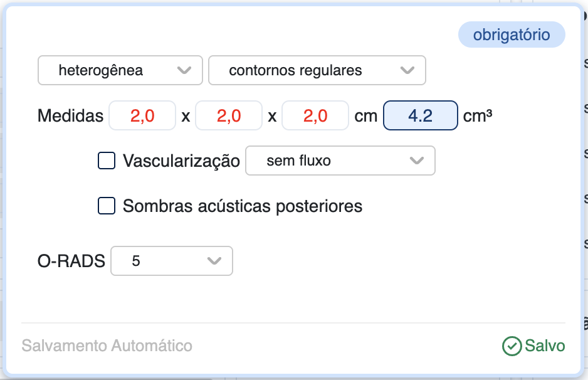This screenshot has height=380, width=588.
Task: Open the contornos regulares dropdown
Action: click(317, 70)
